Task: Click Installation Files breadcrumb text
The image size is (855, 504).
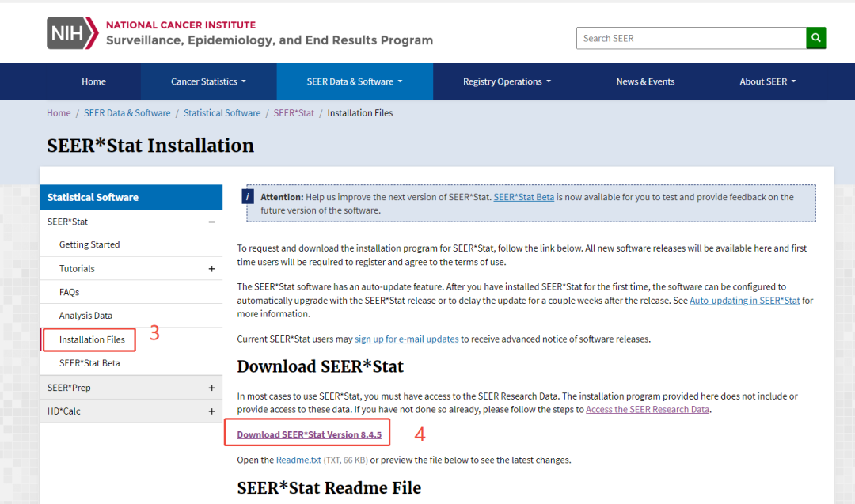Action: 360,113
